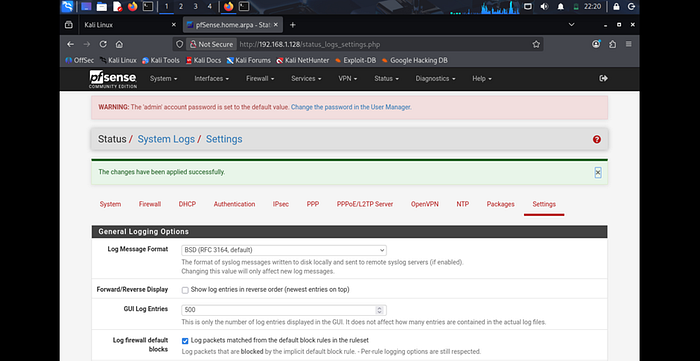
Task: Expand the Help menu
Action: tap(482, 79)
